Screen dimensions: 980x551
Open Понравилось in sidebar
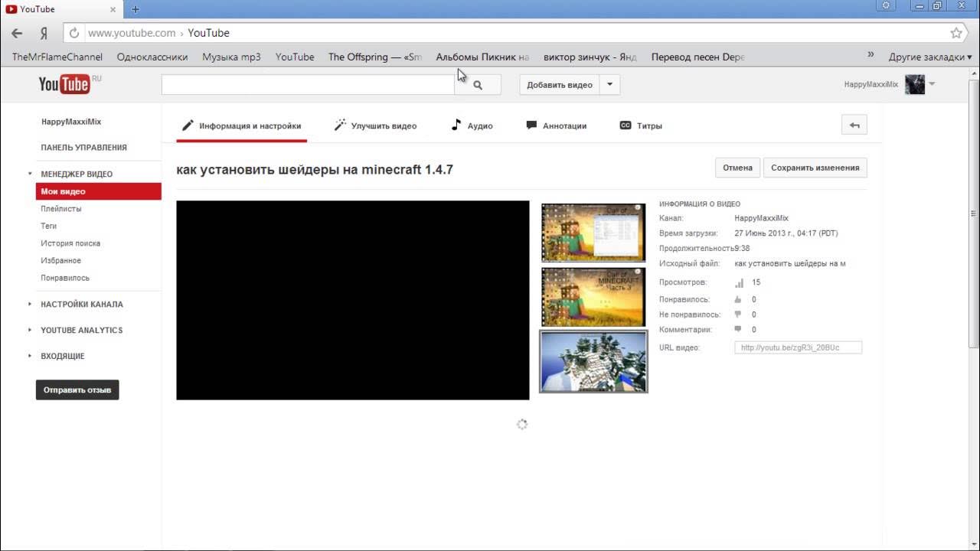(x=65, y=278)
